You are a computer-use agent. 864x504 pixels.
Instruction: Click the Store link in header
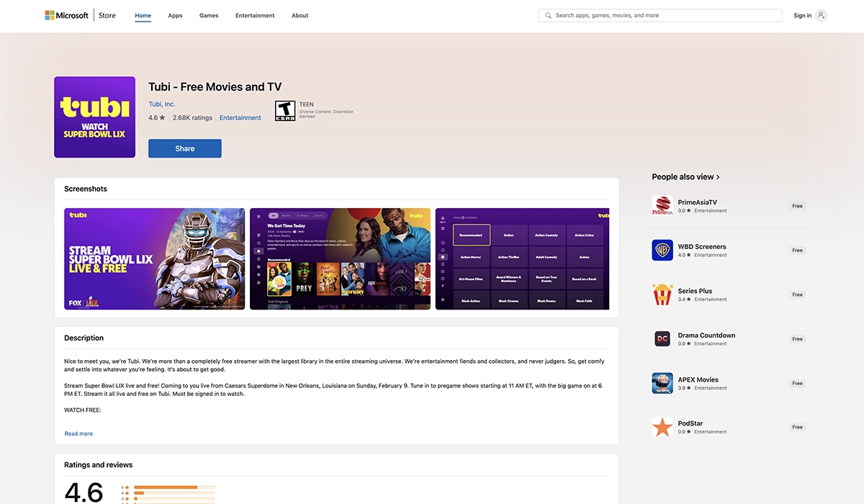point(107,15)
